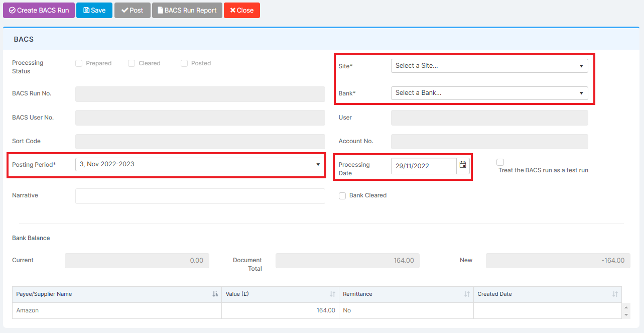Sort by Created Date column icon

pos(615,294)
